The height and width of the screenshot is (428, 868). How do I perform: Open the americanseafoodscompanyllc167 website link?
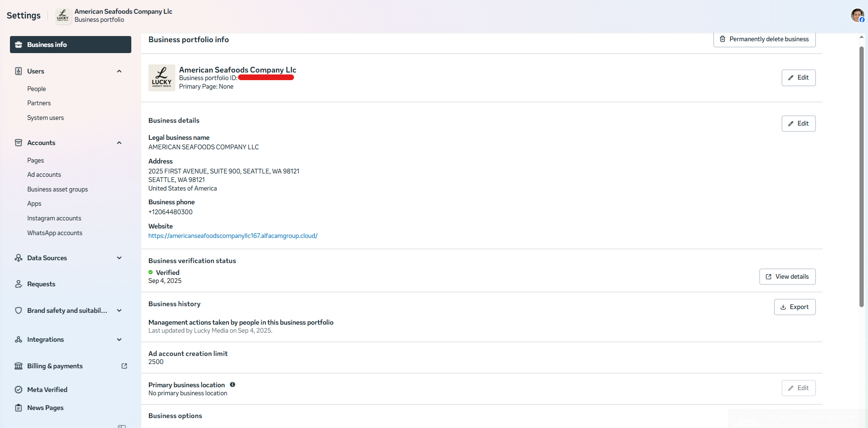point(233,236)
